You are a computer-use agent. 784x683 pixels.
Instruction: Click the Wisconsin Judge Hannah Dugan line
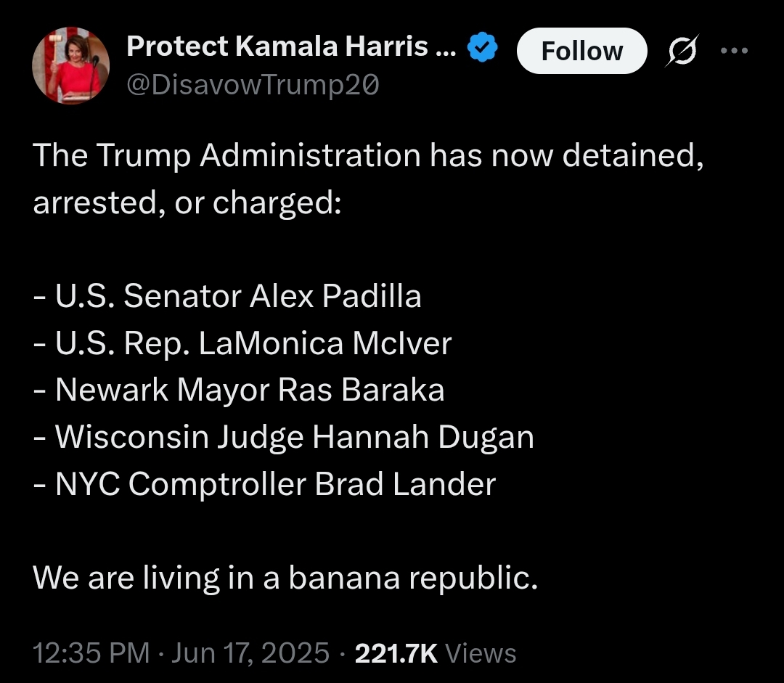(284, 438)
